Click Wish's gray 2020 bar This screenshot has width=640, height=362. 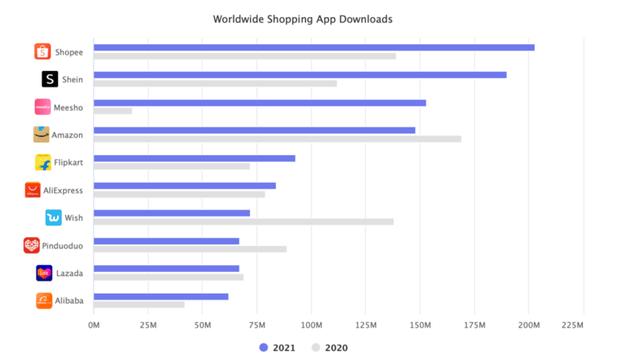click(x=244, y=222)
